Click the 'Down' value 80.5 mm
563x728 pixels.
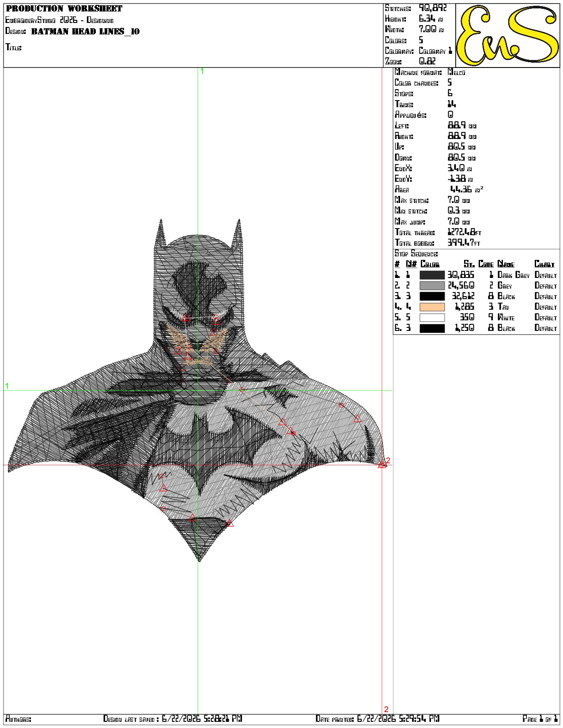coord(461,158)
